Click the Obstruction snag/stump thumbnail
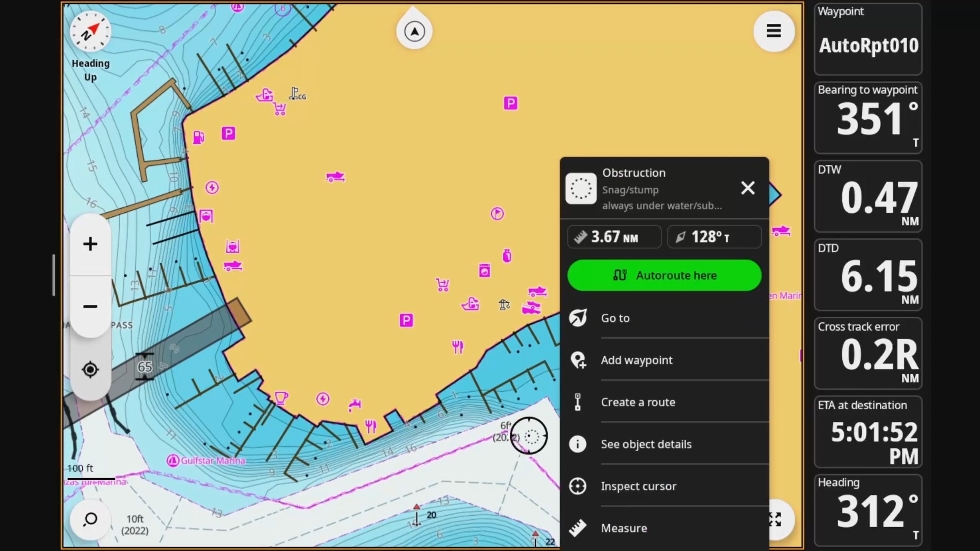Viewport: 980px width, 551px height. pyautogui.click(x=581, y=189)
